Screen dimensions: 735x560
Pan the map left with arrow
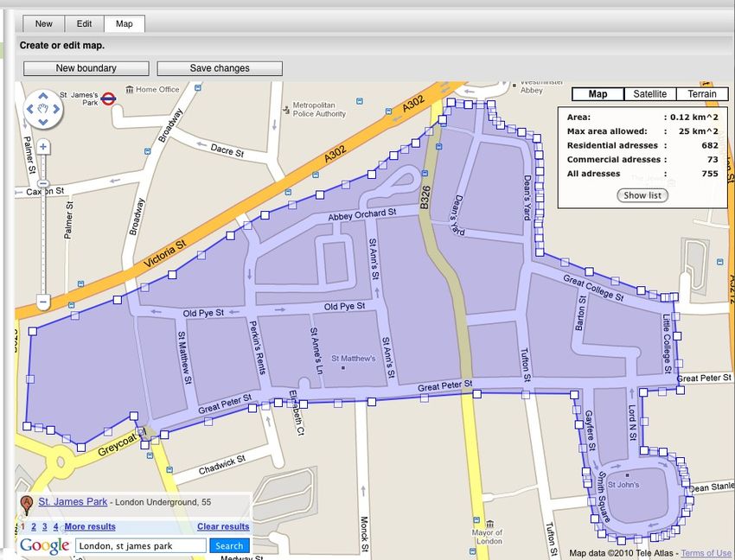tap(29, 109)
